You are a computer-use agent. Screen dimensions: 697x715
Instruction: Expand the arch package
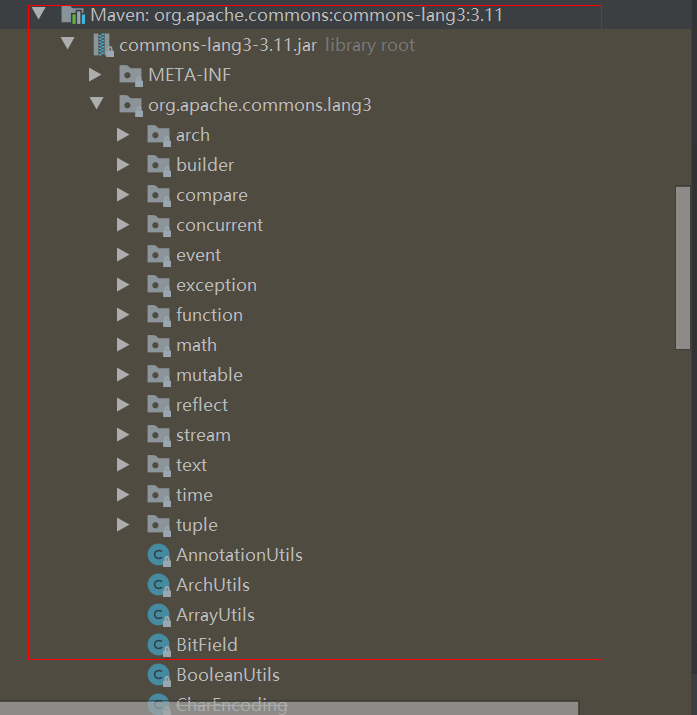coord(123,135)
